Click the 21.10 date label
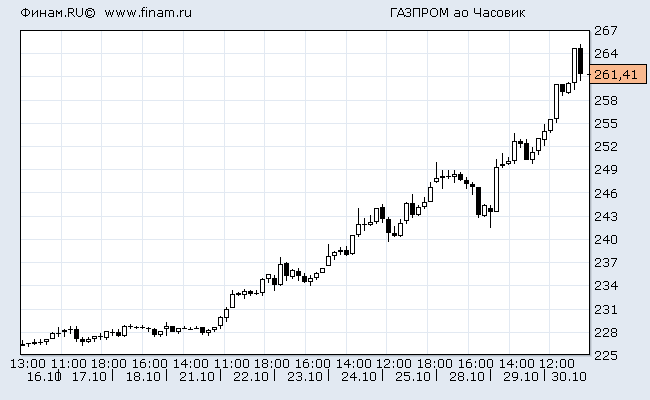The height and width of the screenshot is (400, 650). click(197, 377)
